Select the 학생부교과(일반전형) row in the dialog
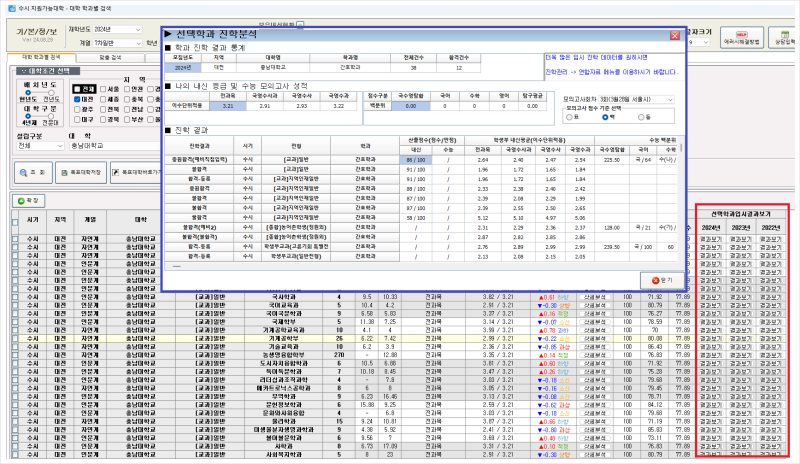The image size is (800, 464). (x=421, y=257)
